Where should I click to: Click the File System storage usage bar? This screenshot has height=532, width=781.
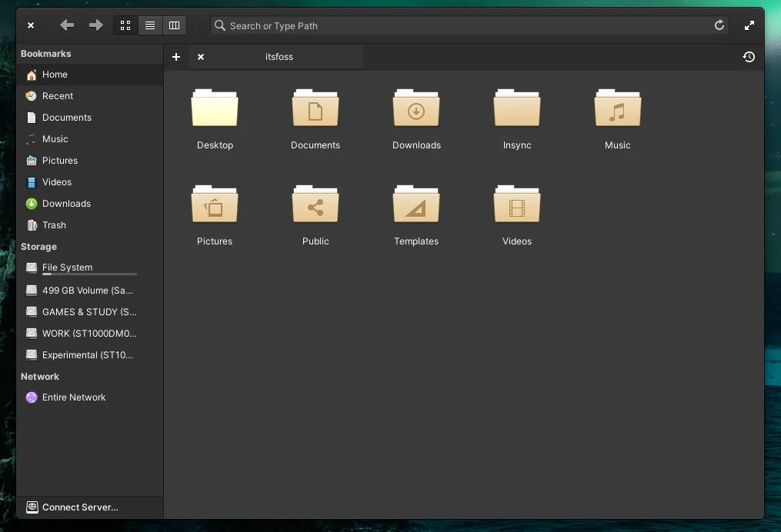(89, 274)
